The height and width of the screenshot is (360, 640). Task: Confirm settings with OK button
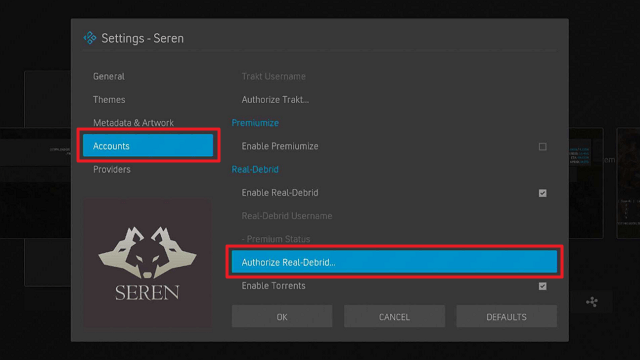click(x=282, y=316)
